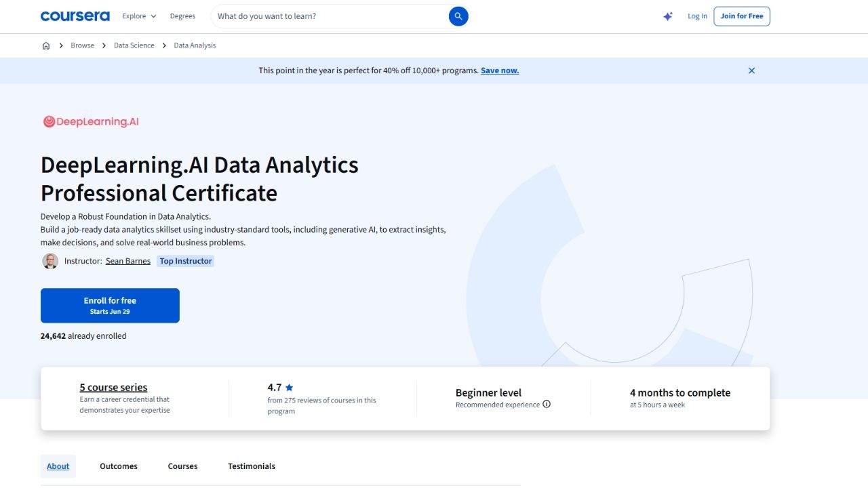Viewport: 868px width, 488px height.
Task: Click the '4 months to complete' text
Action: tap(680, 392)
